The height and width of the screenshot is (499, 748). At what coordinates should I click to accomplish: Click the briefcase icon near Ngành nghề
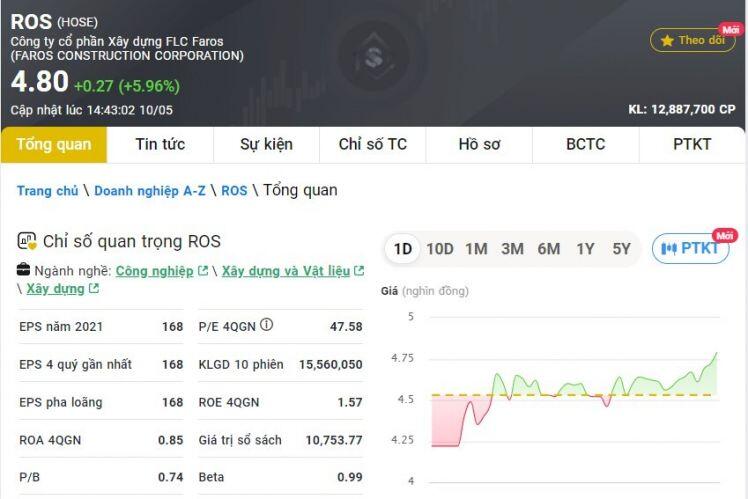(23, 270)
